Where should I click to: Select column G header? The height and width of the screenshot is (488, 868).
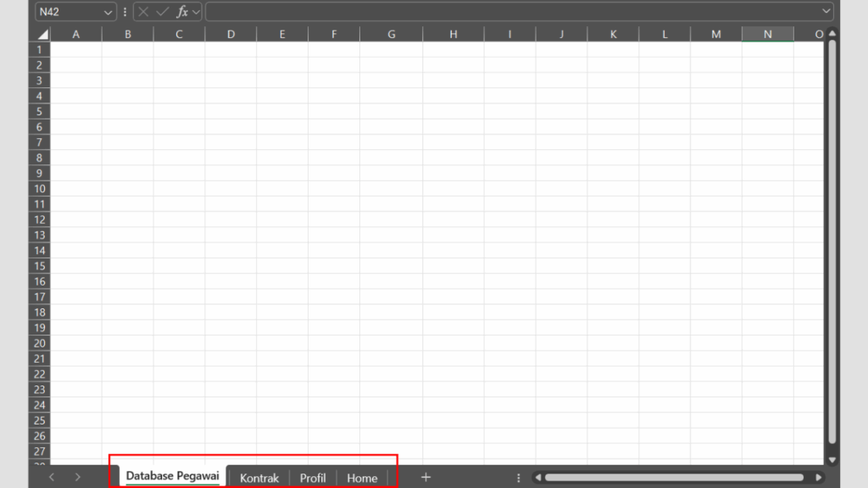391,33
